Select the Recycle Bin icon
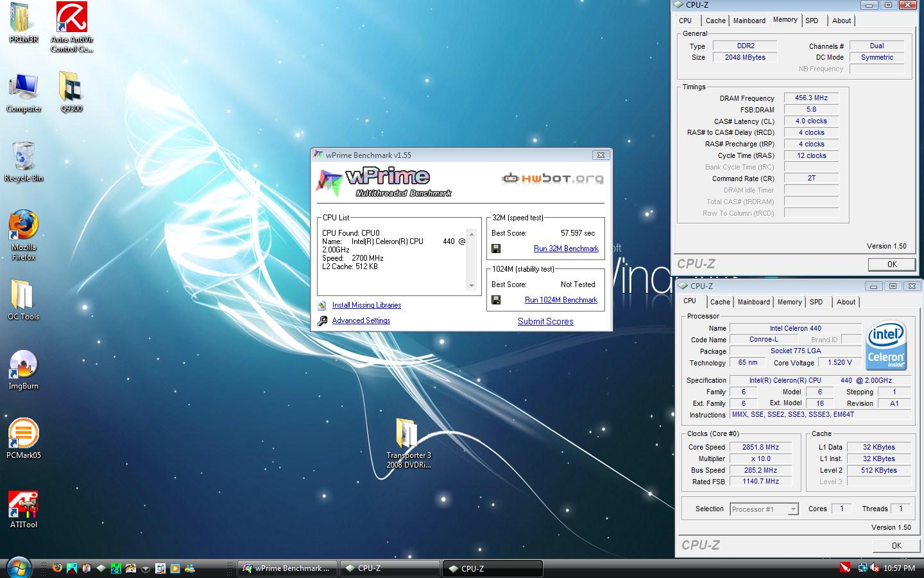Screen dimensions: 924x578 click(24, 162)
